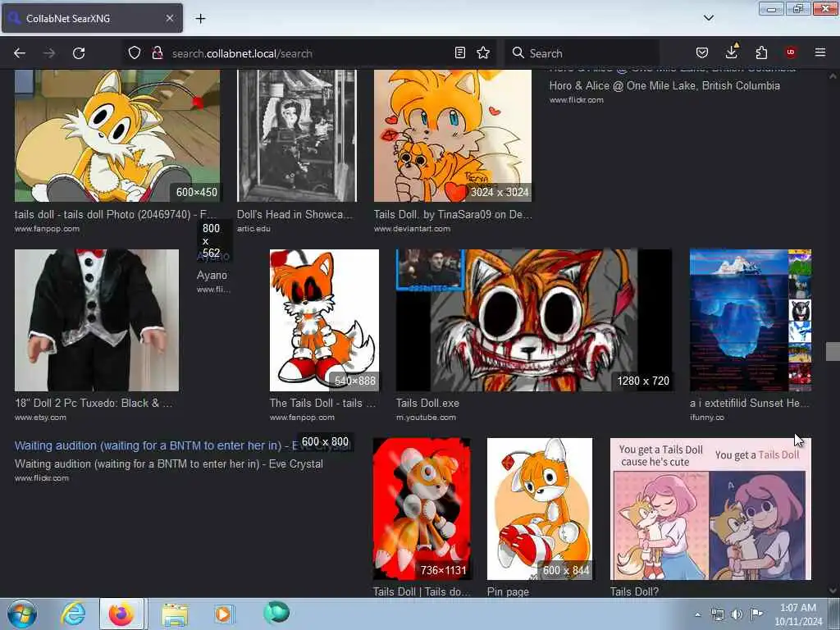Screen dimensions: 840x630
Task: Open the downloads panel
Action: [x=732, y=52]
